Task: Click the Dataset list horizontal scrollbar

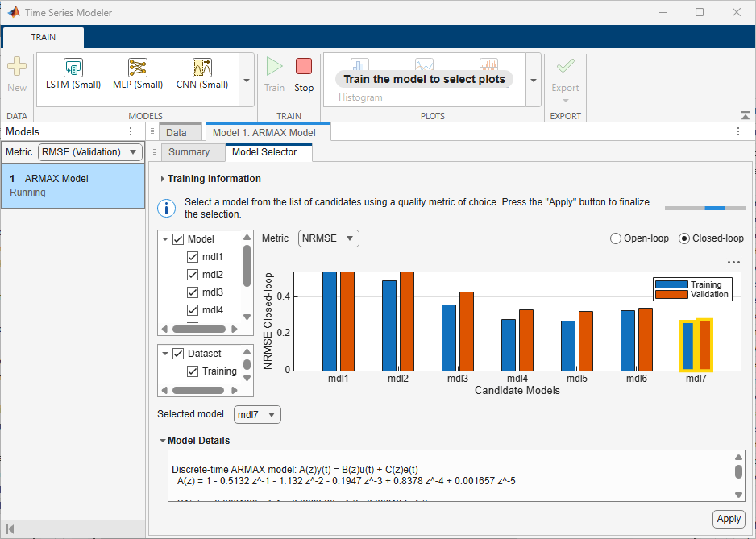Action: click(x=198, y=390)
